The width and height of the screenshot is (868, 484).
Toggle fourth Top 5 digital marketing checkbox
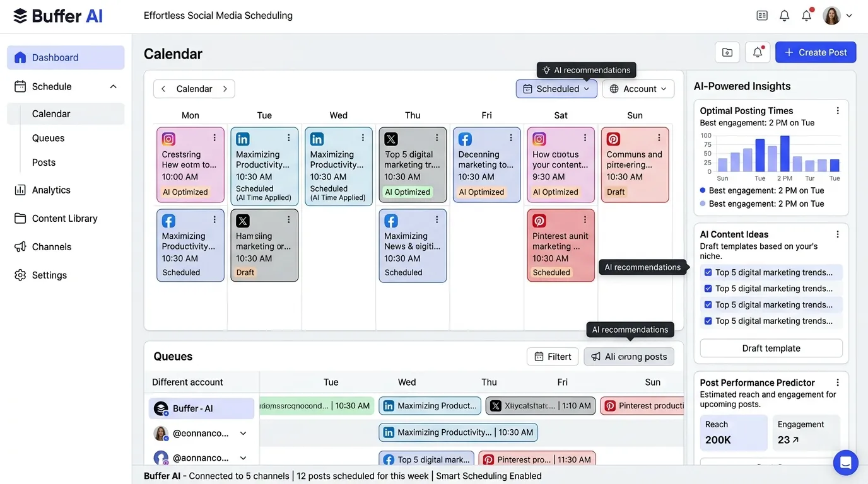point(708,321)
